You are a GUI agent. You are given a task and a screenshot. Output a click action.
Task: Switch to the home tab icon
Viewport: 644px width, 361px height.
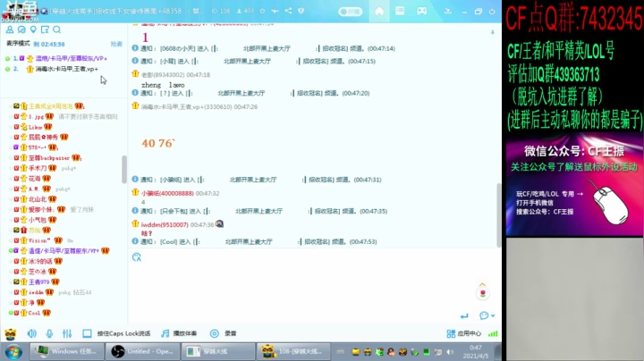coord(379,11)
